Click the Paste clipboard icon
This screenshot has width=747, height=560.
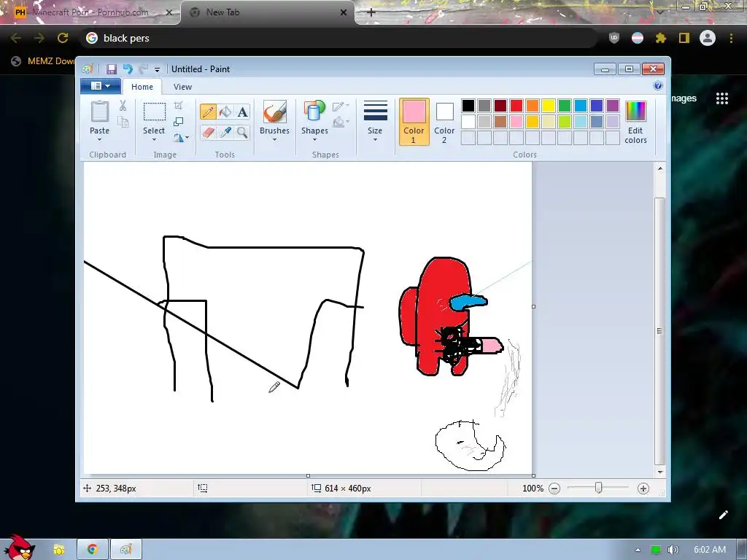click(x=99, y=112)
